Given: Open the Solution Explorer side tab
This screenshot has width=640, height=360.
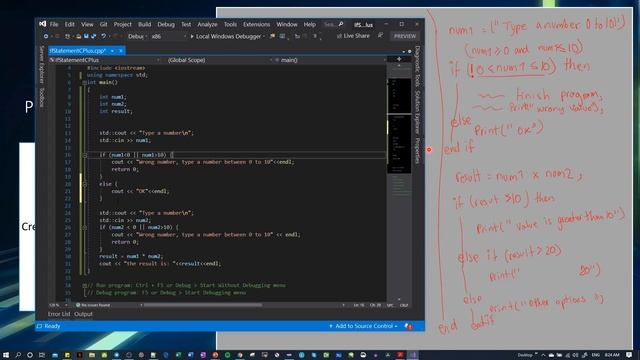Looking at the screenshot, I should [418, 112].
